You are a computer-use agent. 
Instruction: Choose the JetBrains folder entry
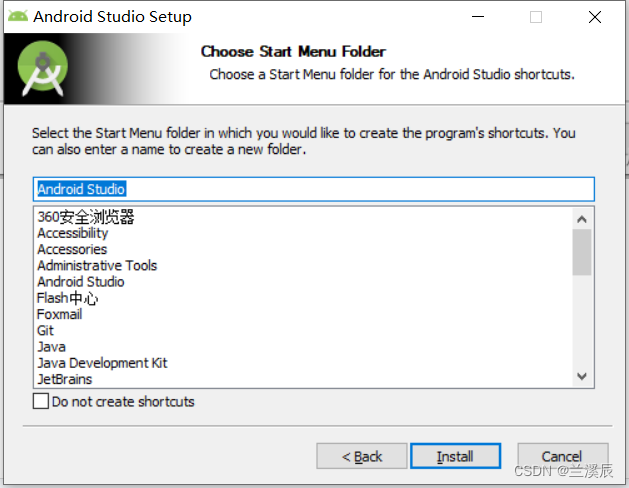click(65, 379)
